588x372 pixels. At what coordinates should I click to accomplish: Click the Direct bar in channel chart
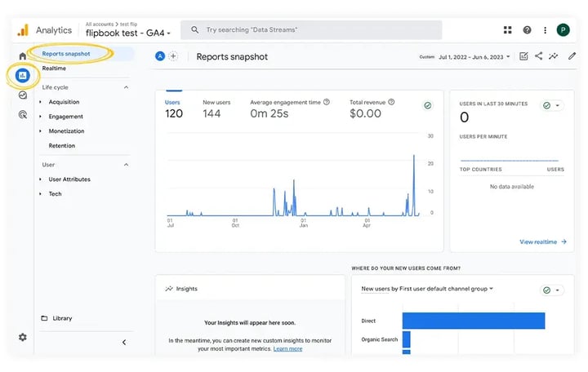pyautogui.click(x=474, y=321)
